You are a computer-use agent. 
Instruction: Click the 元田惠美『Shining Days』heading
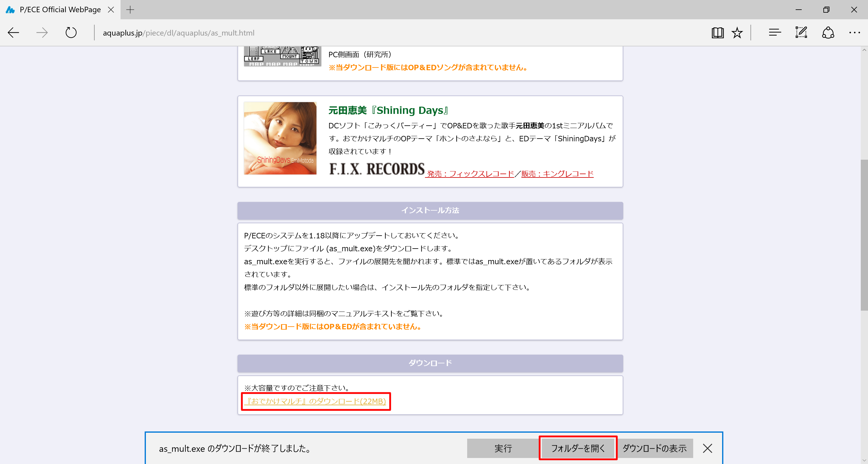[389, 110]
